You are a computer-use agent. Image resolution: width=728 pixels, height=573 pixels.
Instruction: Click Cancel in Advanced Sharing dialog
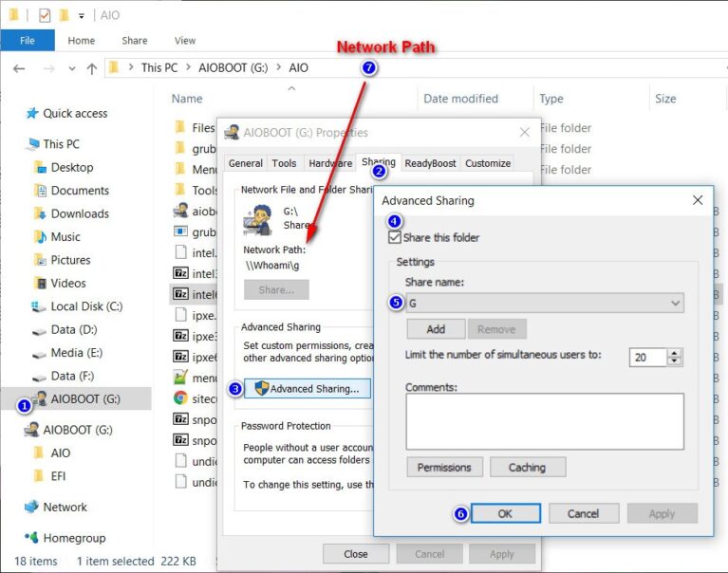584,513
